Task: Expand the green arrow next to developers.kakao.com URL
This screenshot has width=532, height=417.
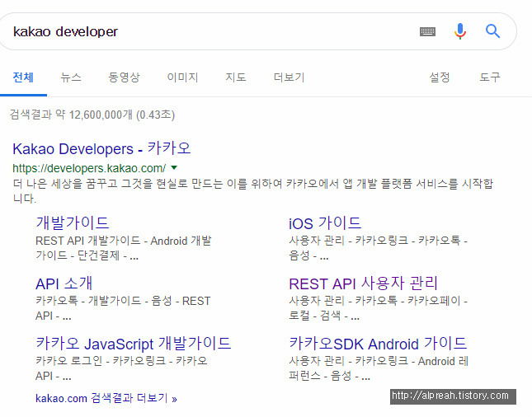Action: (x=174, y=167)
